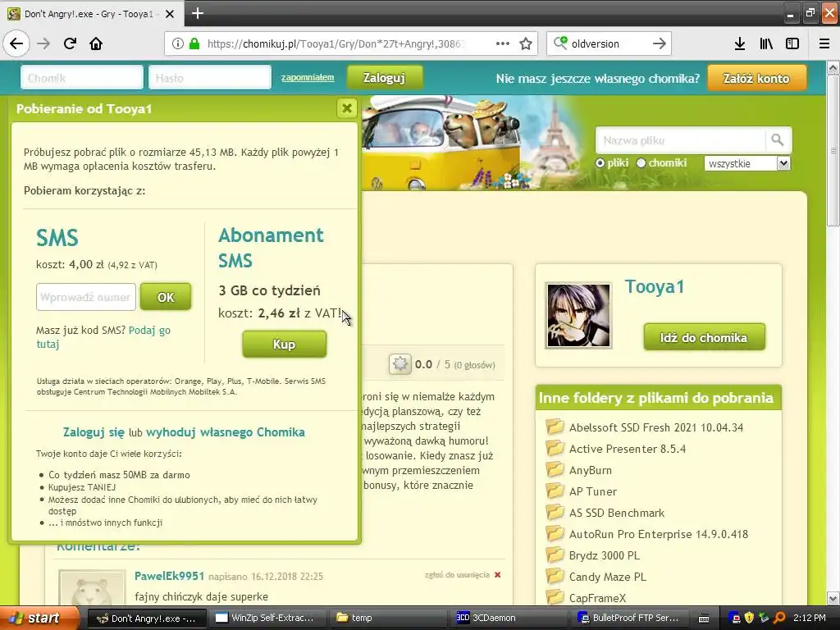The height and width of the screenshot is (630, 840).
Task: Bookmark this page with the star
Action: click(x=526, y=43)
